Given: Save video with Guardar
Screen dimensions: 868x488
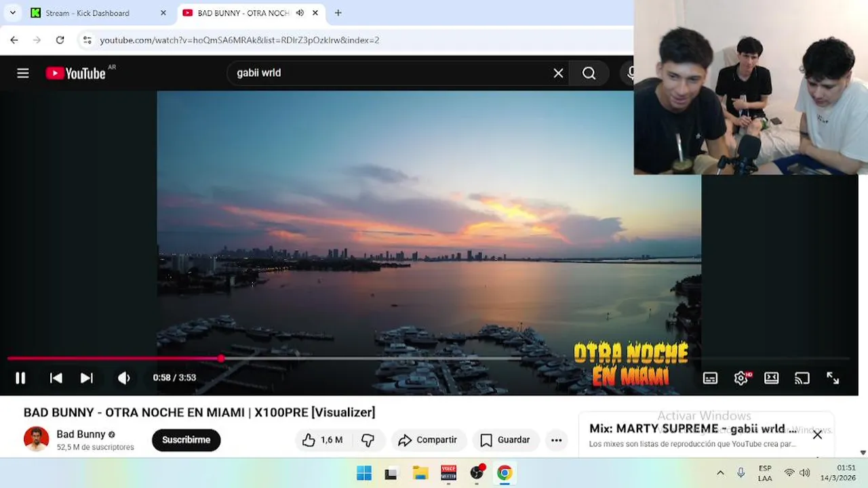Looking at the screenshot, I should pos(506,440).
